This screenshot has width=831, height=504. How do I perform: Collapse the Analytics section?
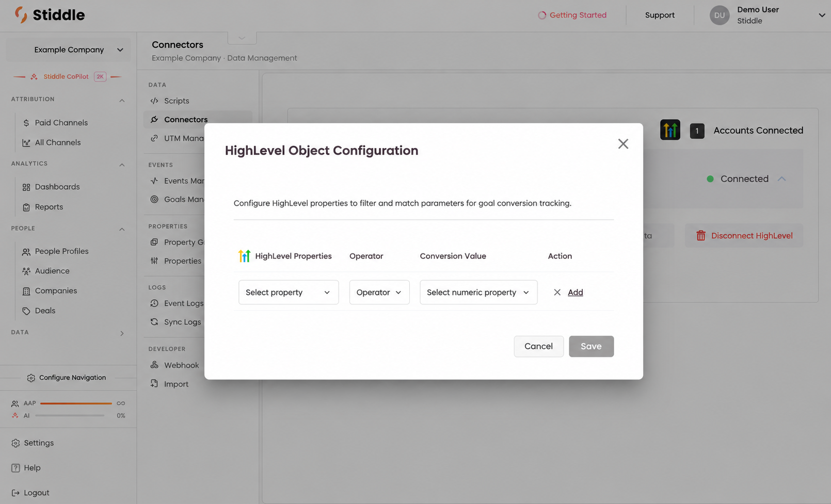(122, 165)
